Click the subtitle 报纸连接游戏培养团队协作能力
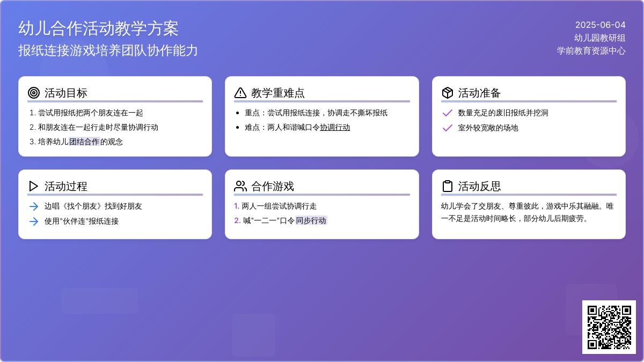Screen dimensions: 644x362 108,50
